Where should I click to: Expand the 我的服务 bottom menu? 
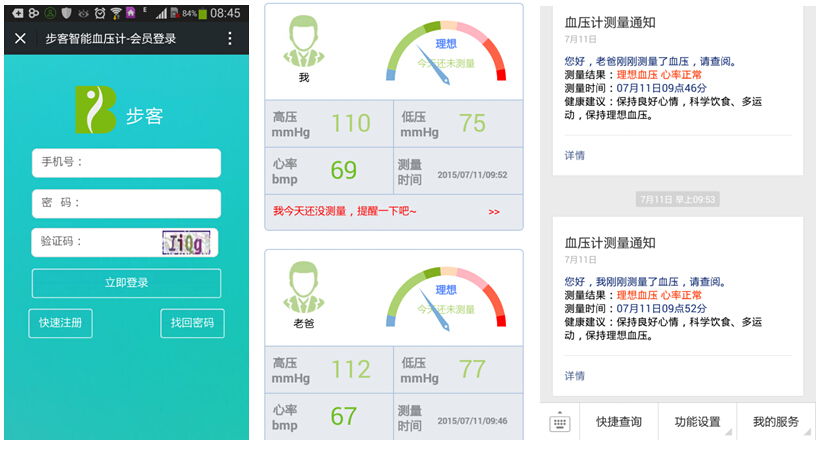coord(776,422)
